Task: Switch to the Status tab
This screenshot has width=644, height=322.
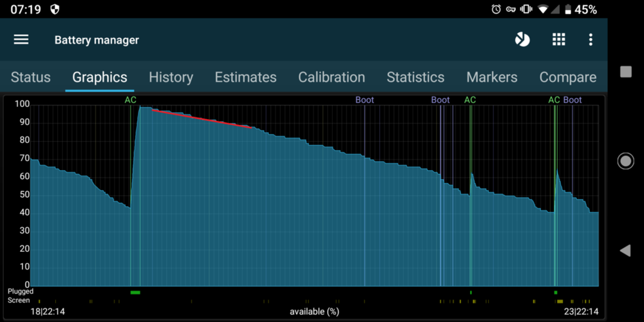Action: coord(31,77)
